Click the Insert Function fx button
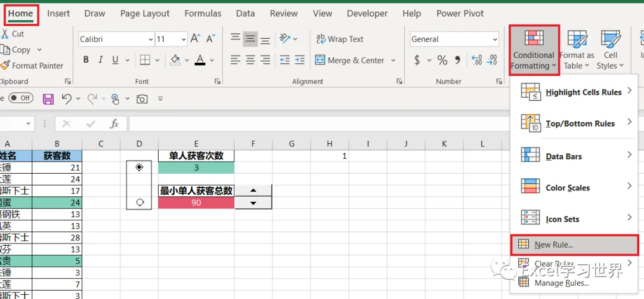 [114, 124]
